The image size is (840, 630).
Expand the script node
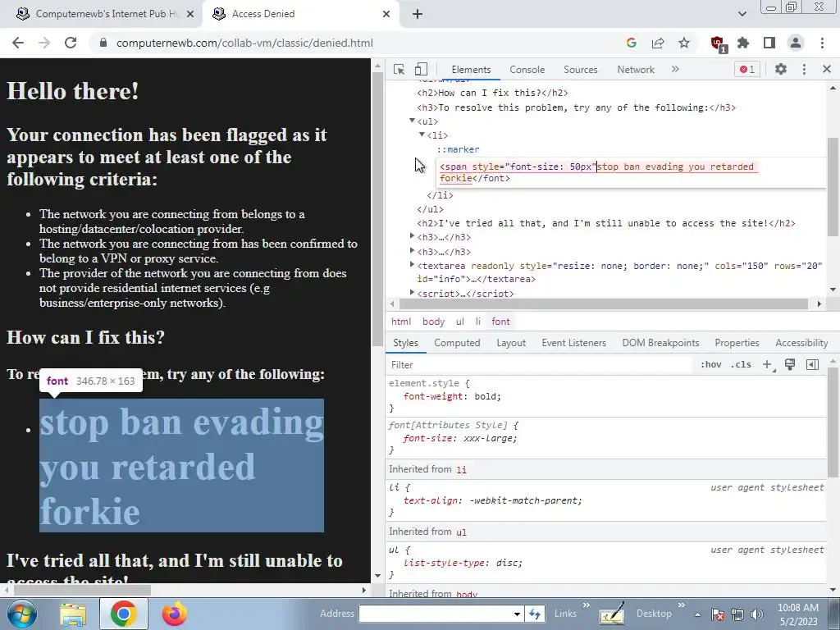click(x=412, y=293)
